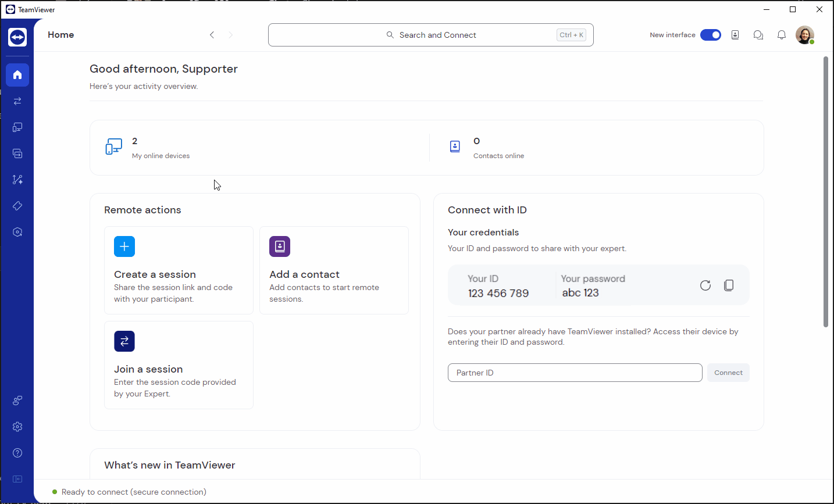Copy credentials with the clipboard icon

(729, 285)
